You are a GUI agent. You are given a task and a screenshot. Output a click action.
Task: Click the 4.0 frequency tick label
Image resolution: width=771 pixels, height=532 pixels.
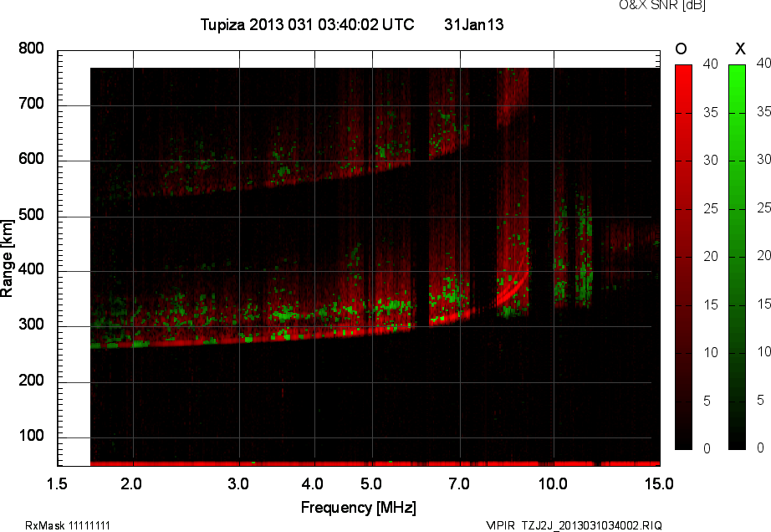coord(313,484)
